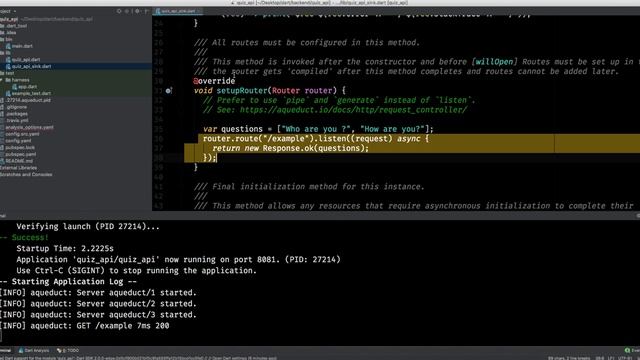Open the Terminal tool window tab
Viewport: 640px width, 360px height.
5,350
